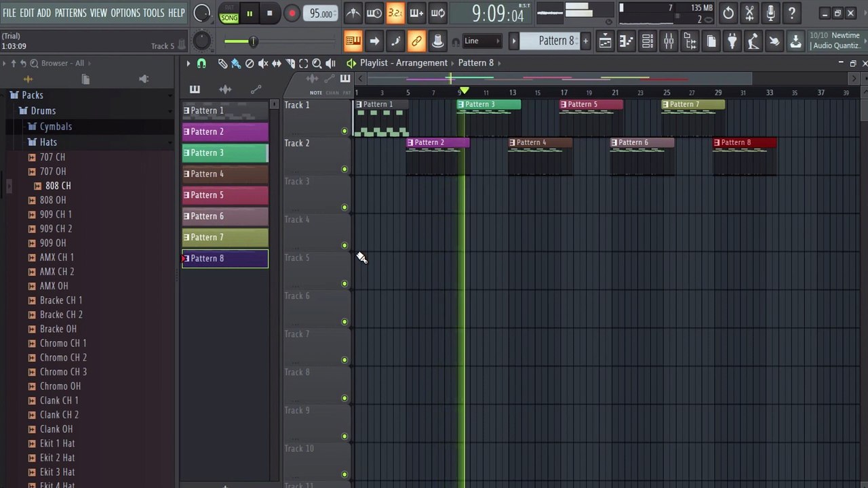The image size is (868, 488).
Task: Mute Track 2 using its green LED
Action: click(x=344, y=169)
